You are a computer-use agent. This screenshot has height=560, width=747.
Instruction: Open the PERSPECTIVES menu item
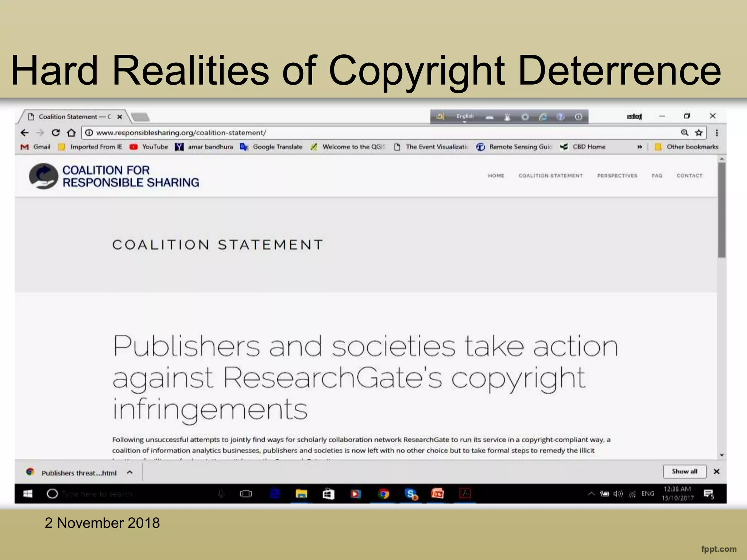617,176
